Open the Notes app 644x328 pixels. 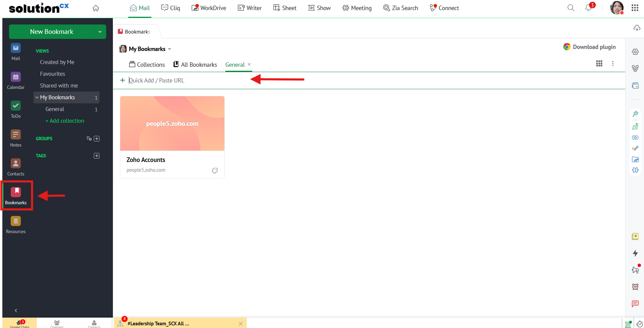pyautogui.click(x=16, y=139)
